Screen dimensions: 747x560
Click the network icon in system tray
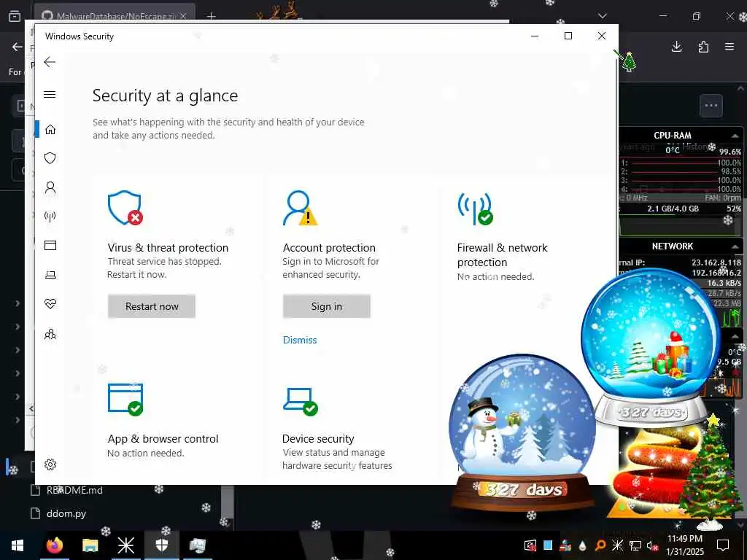point(635,545)
